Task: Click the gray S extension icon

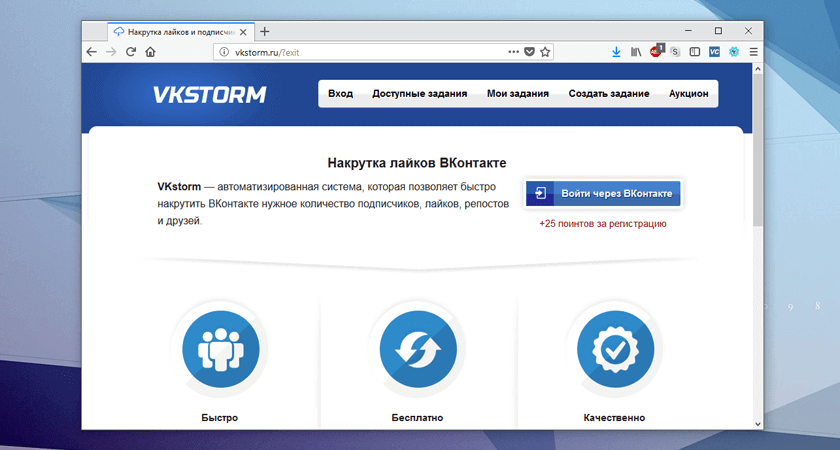Action: click(675, 52)
